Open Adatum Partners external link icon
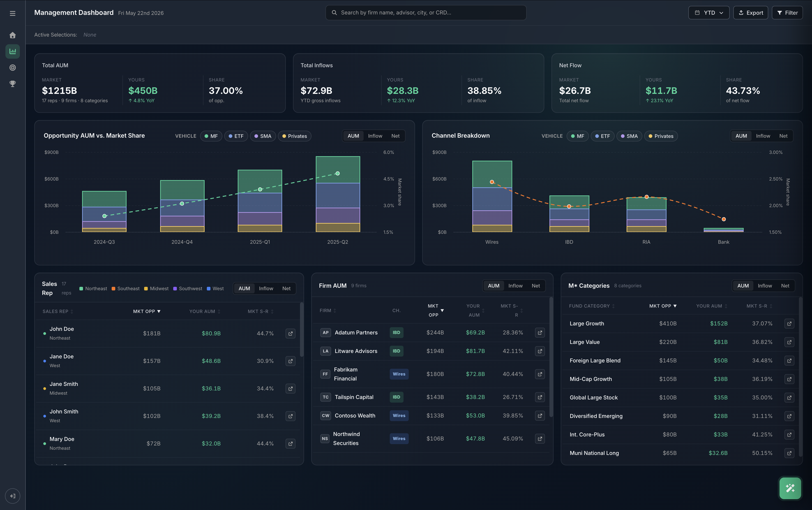The height and width of the screenshot is (510, 812). click(540, 333)
